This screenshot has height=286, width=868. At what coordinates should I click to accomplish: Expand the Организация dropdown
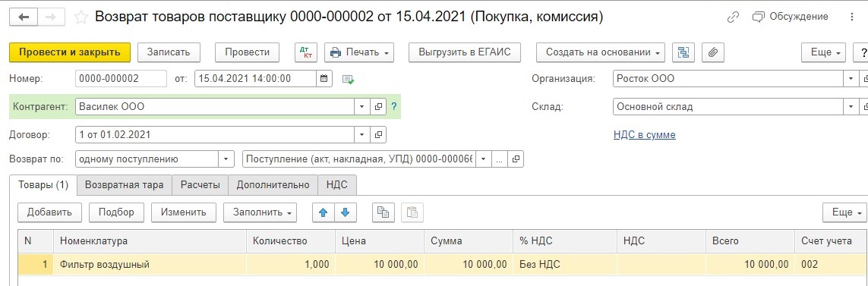(x=851, y=79)
